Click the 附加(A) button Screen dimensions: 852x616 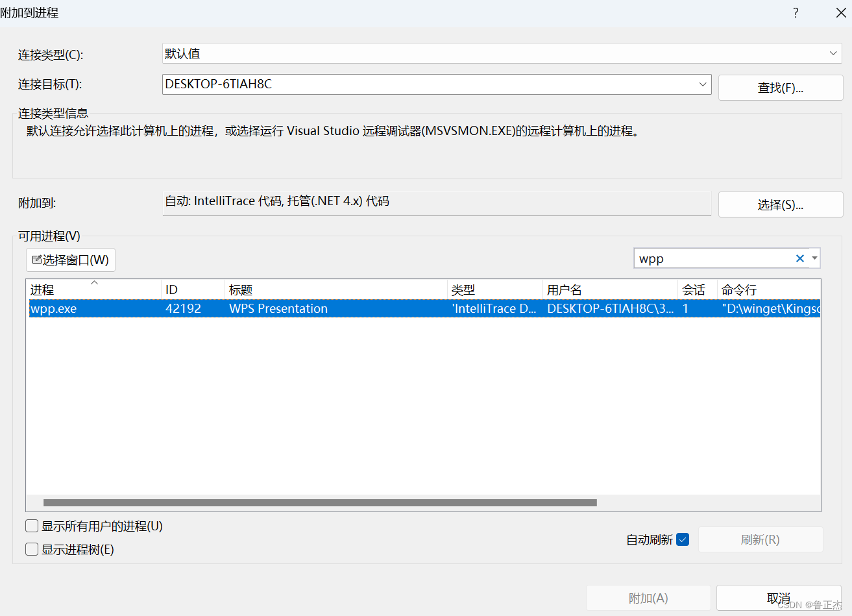[x=647, y=598]
